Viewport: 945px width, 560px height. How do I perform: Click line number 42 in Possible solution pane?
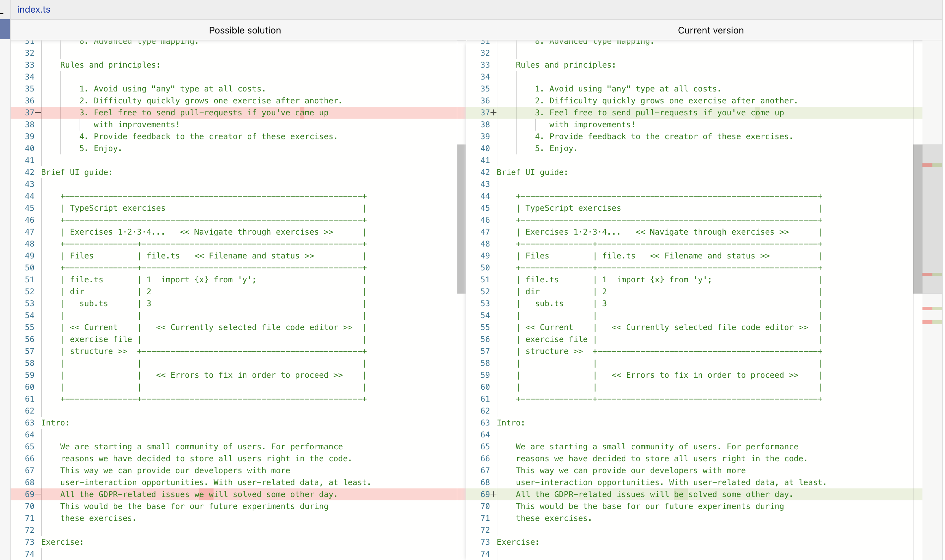pos(30,172)
